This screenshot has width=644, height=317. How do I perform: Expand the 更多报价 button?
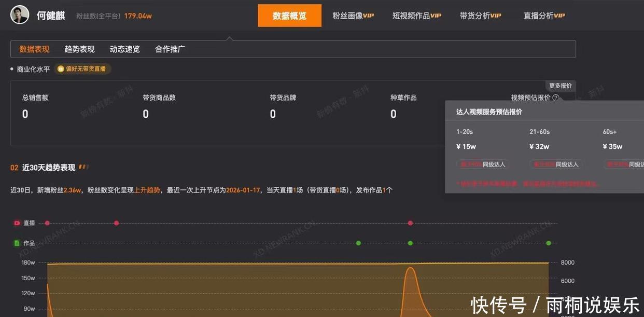[x=560, y=86]
